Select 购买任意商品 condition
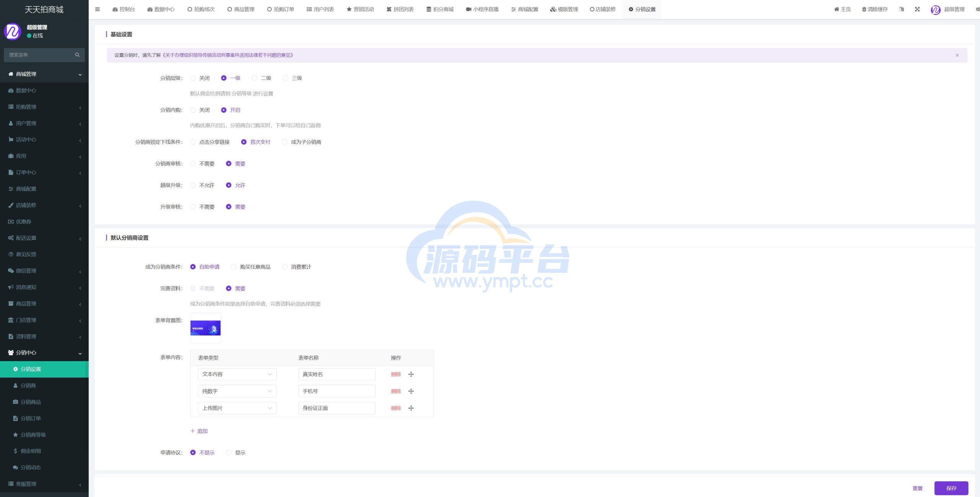The height and width of the screenshot is (497, 980). coord(234,267)
